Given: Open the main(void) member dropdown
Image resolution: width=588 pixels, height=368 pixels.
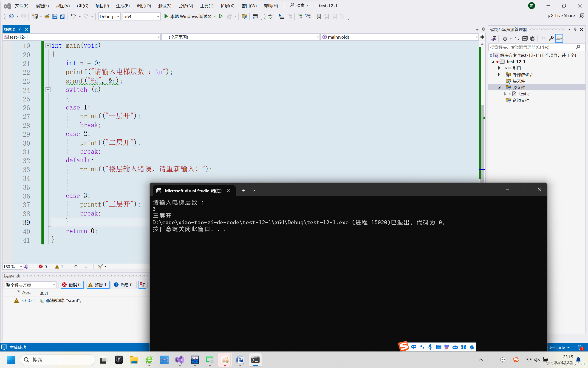Looking at the screenshot, I should [x=400, y=37].
